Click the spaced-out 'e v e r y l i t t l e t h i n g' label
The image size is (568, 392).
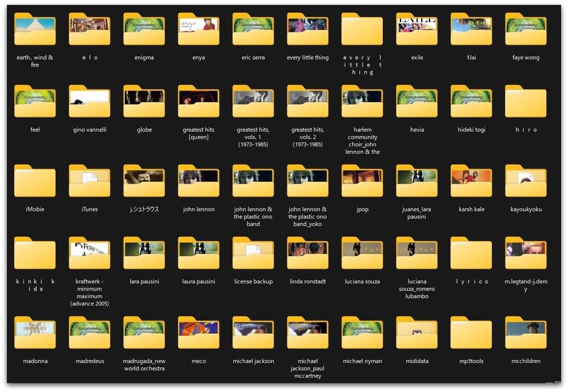point(362,65)
